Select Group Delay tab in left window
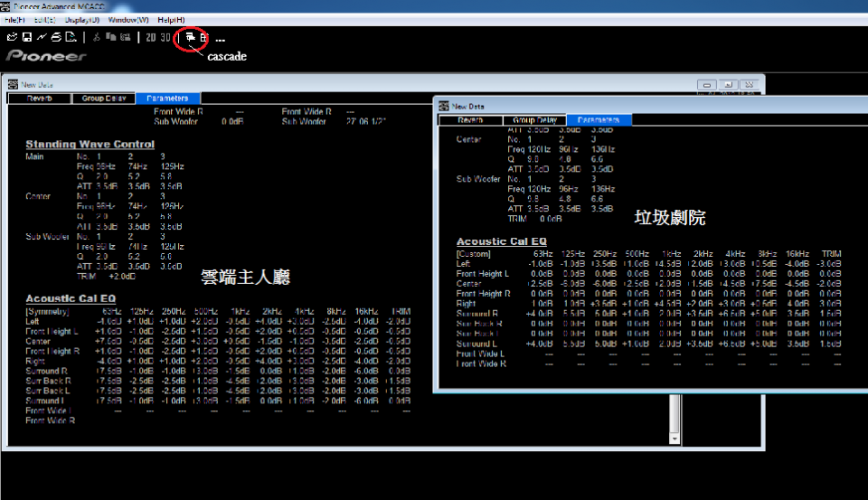 coord(105,98)
